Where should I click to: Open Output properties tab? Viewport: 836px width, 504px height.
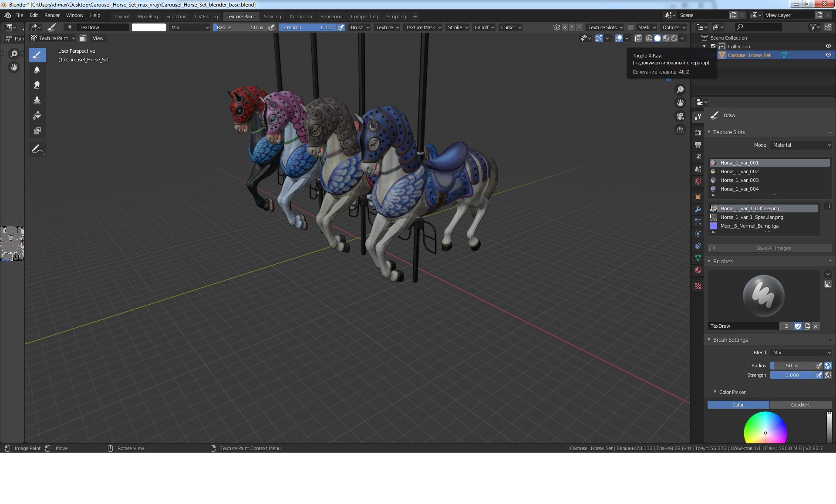pos(698,144)
